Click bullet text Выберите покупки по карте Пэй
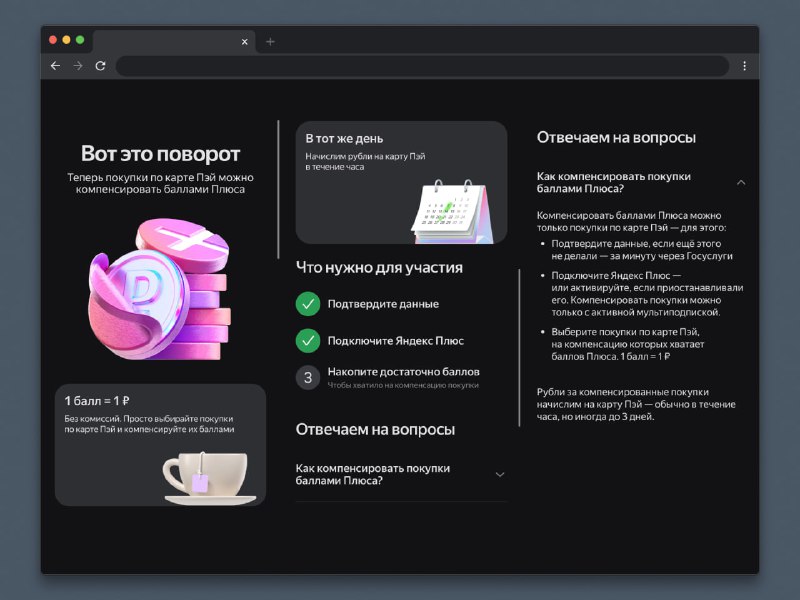The image size is (800, 600). click(628, 344)
